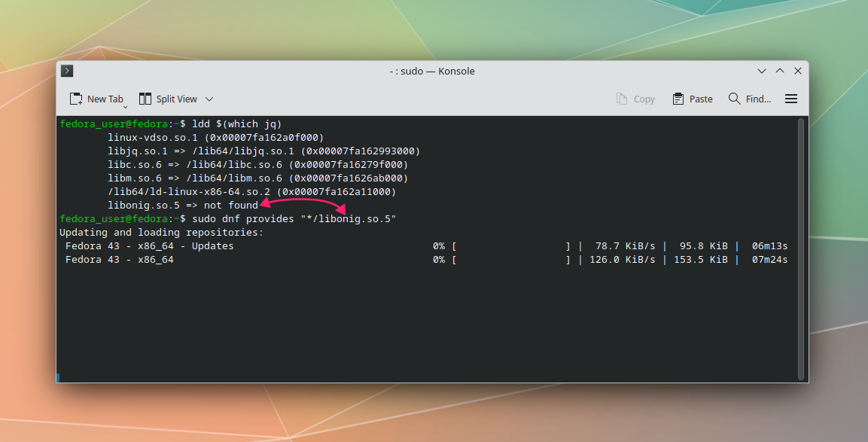Click the '78.7 KiB/s' download speed
The height and width of the screenshot is (442, 868).
pyautogui.click(x=625, y=246)
